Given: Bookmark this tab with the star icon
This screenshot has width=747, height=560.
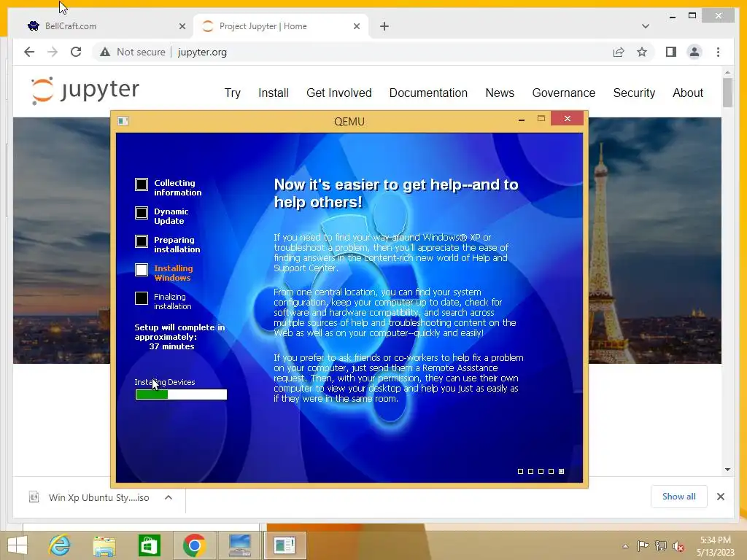Looking at the screenshot, I should [x=642, y=52].
